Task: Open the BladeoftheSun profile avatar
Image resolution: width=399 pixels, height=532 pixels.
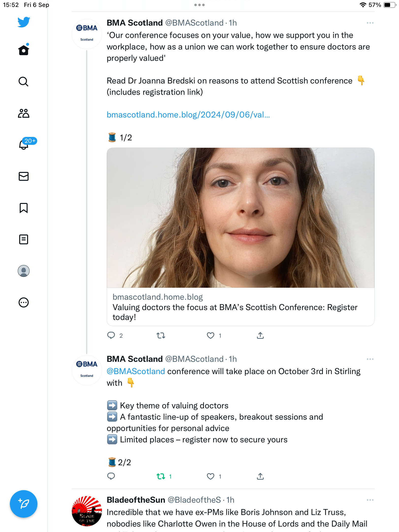Action: (x=87, y=511)
